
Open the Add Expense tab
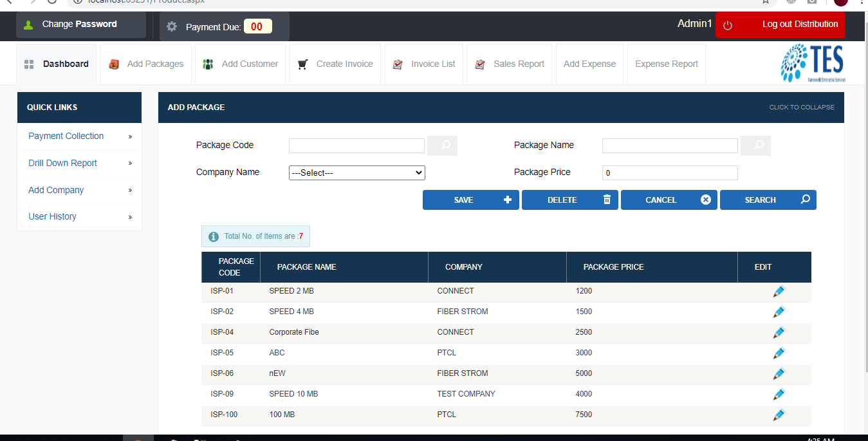pos(589,64)
